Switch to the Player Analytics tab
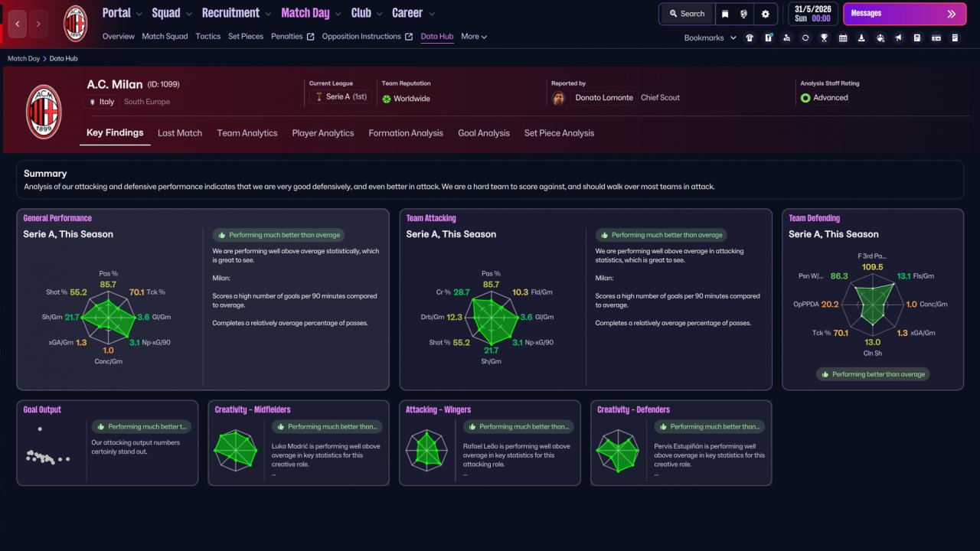Screen dimensions: 980x551 323,133
